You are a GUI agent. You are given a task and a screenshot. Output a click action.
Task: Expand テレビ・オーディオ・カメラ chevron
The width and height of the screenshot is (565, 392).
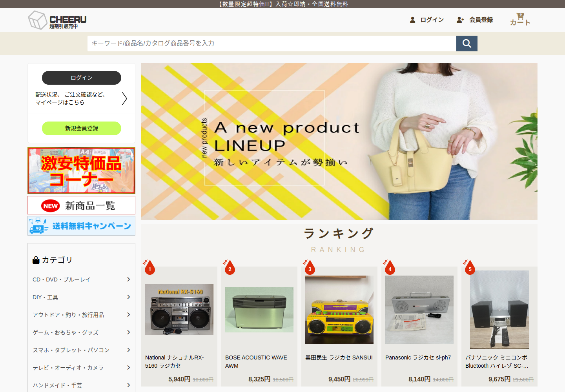128,367
